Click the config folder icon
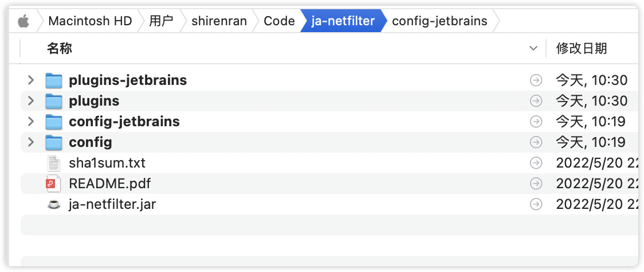This screenshot has width=644, height=272. coord(54,142)
